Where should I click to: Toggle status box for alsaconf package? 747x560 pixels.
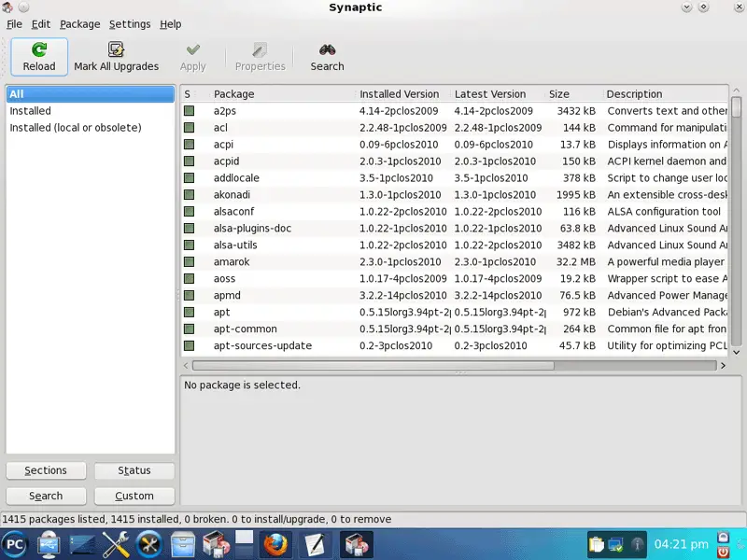click(190, 212)
